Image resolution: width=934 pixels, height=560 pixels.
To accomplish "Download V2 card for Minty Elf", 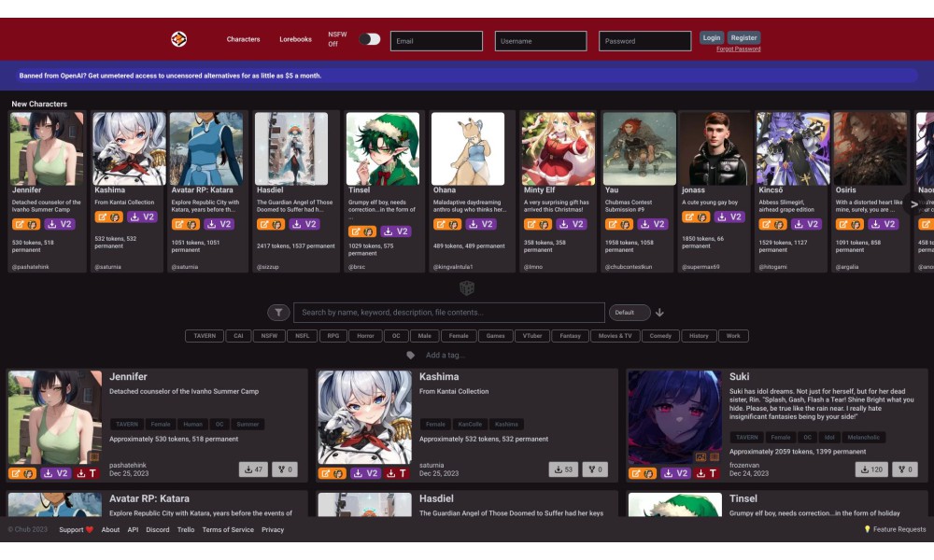I will [x=572, y=224].
